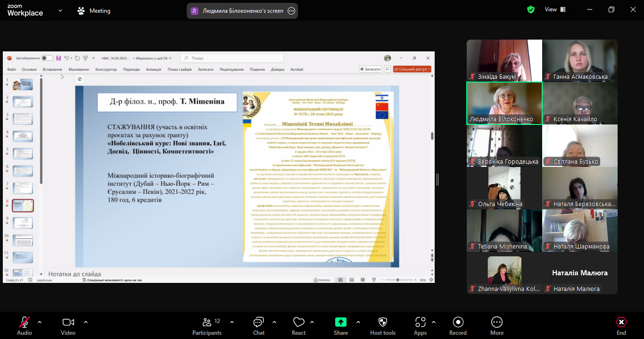Open the Participants panel

[x=207, y=322]
